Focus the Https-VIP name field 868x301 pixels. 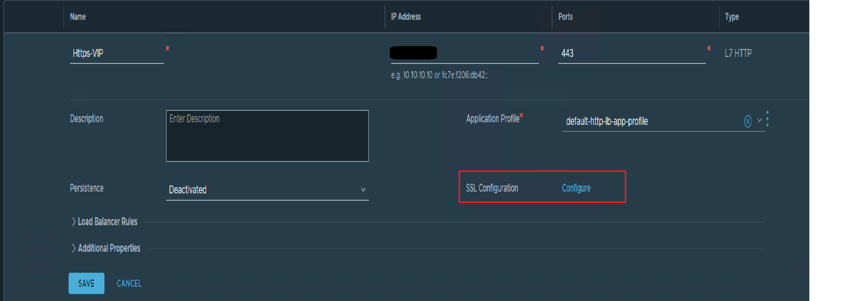click(117, 53)
